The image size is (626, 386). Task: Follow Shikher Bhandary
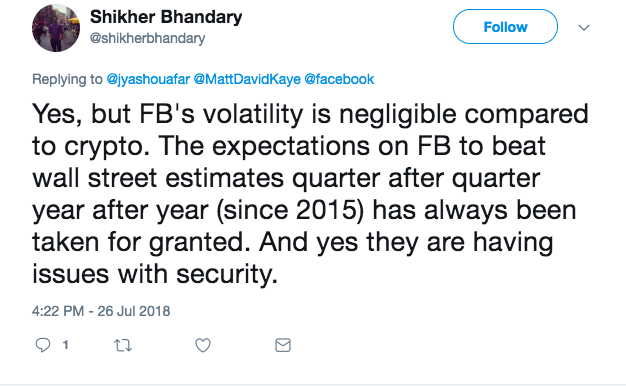coord(505,27)
